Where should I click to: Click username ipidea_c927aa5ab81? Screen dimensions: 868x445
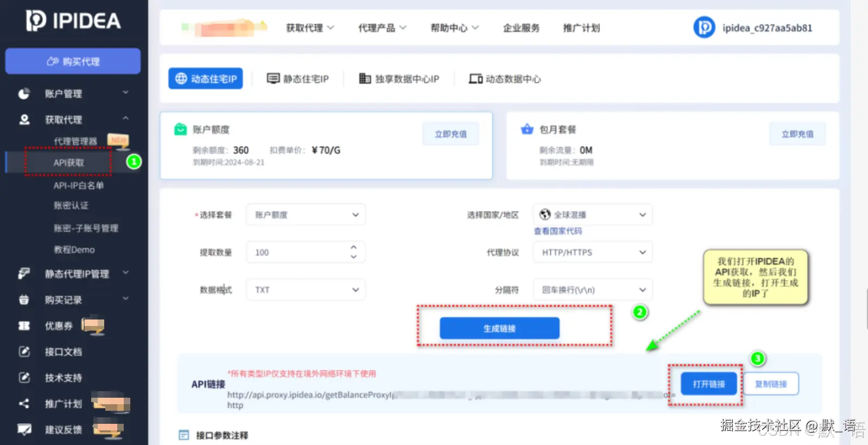pos(767,28)
